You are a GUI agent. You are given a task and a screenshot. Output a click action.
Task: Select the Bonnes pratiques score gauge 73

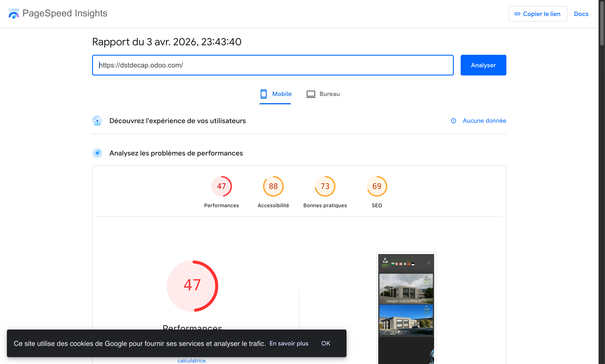pyautogui.click(x=325, y=186)
